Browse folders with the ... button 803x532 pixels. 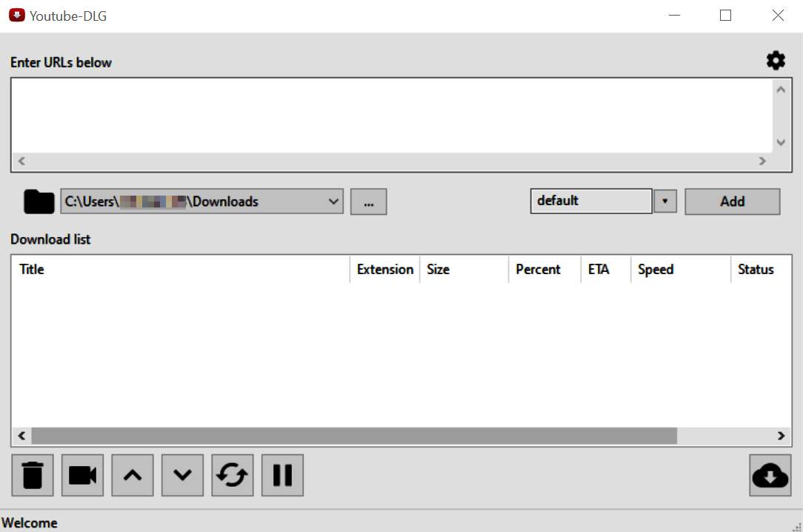click(x=368, y=202)
